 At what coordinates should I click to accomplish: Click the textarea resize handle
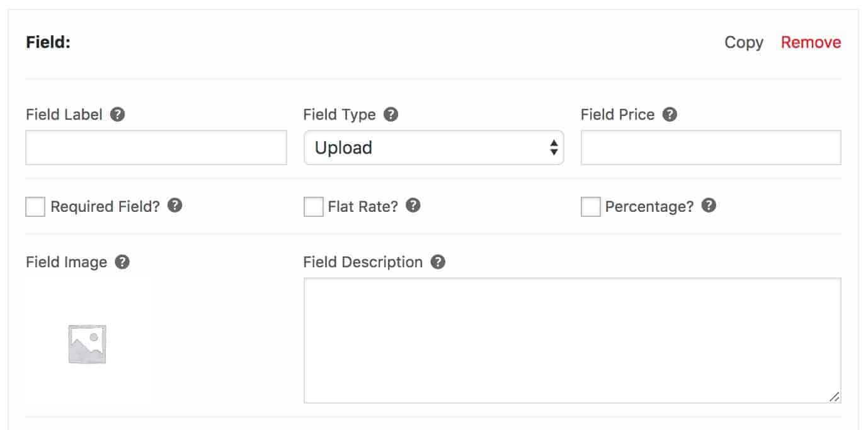[836, 397]
